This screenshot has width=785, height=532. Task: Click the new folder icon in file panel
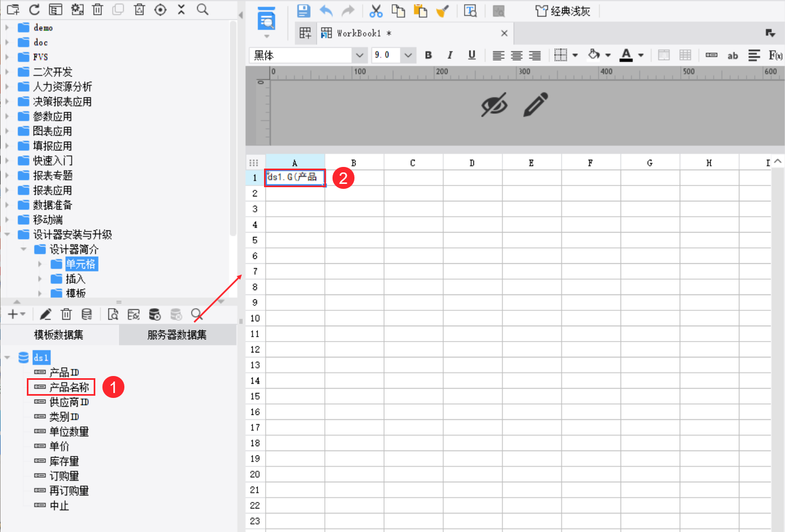13,9
